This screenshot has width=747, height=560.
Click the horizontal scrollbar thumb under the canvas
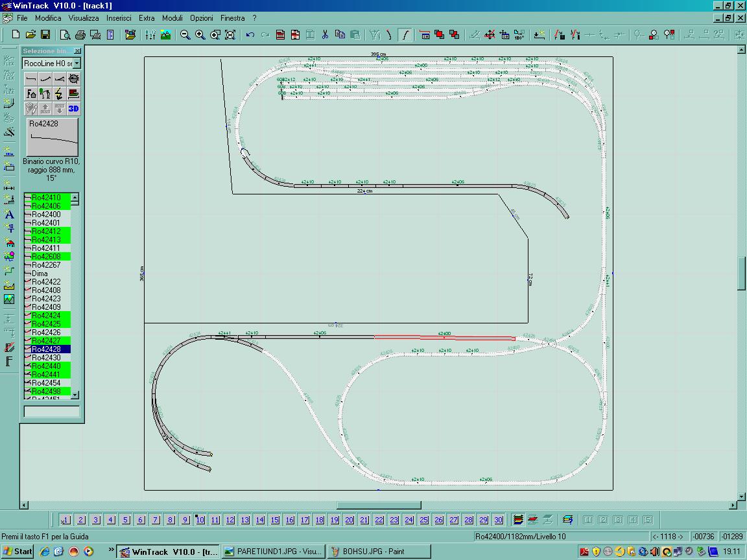[379, 505]
